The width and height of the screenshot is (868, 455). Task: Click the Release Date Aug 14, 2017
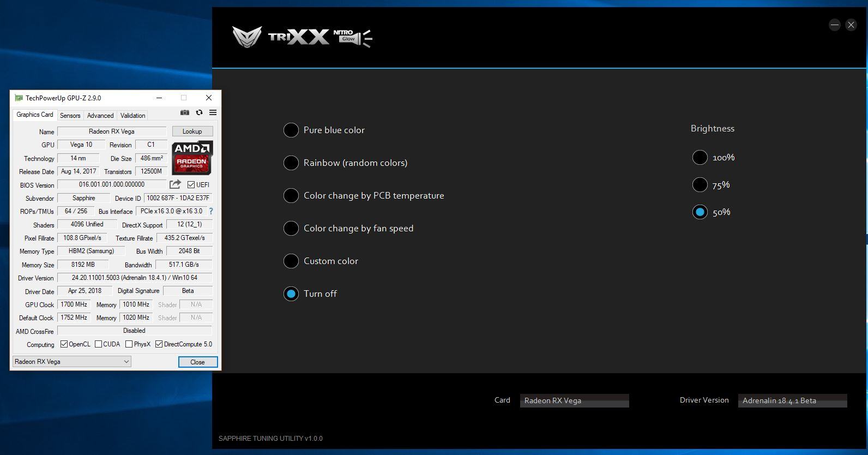[x=78, y=171]
